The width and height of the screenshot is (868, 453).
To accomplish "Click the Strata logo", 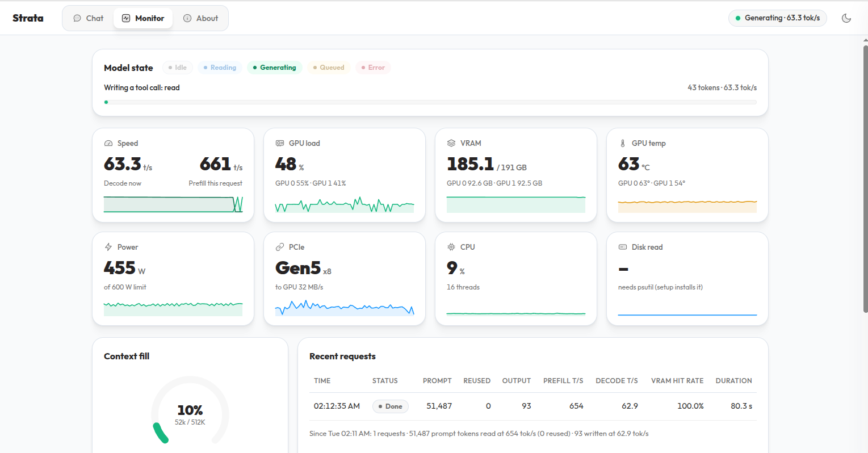I will tap(28, 18).
